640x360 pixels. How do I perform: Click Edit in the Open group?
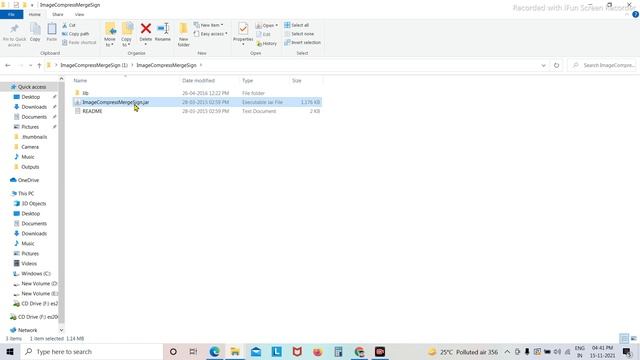click(263, 34)
